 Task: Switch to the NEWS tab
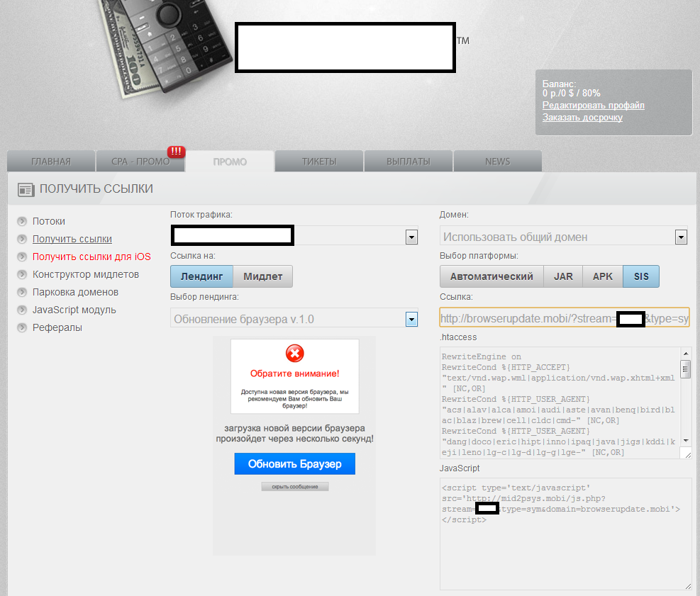click(498, 162)
